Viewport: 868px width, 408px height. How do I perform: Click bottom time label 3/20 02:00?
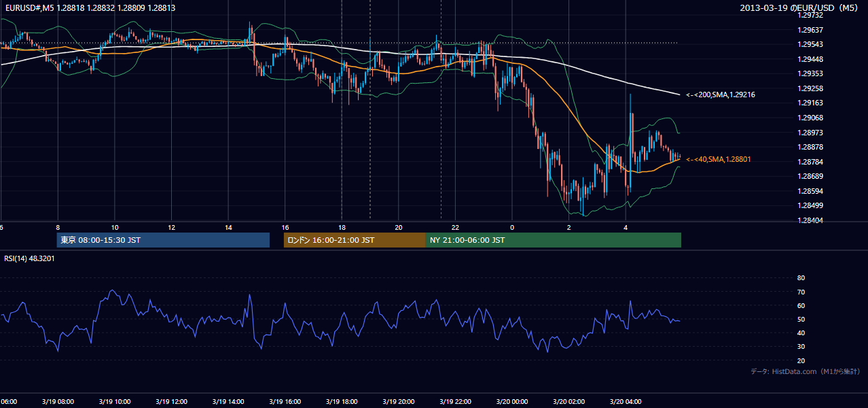[568, 402]
